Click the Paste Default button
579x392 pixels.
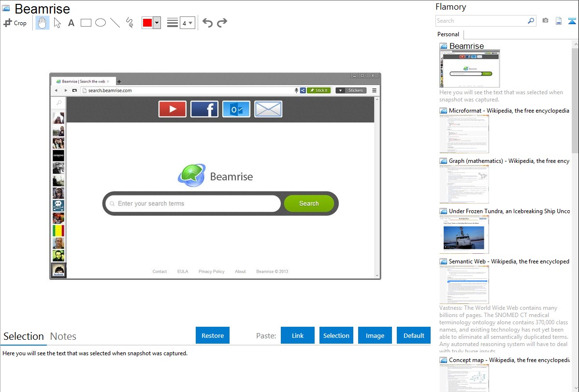tap(414, 335)
